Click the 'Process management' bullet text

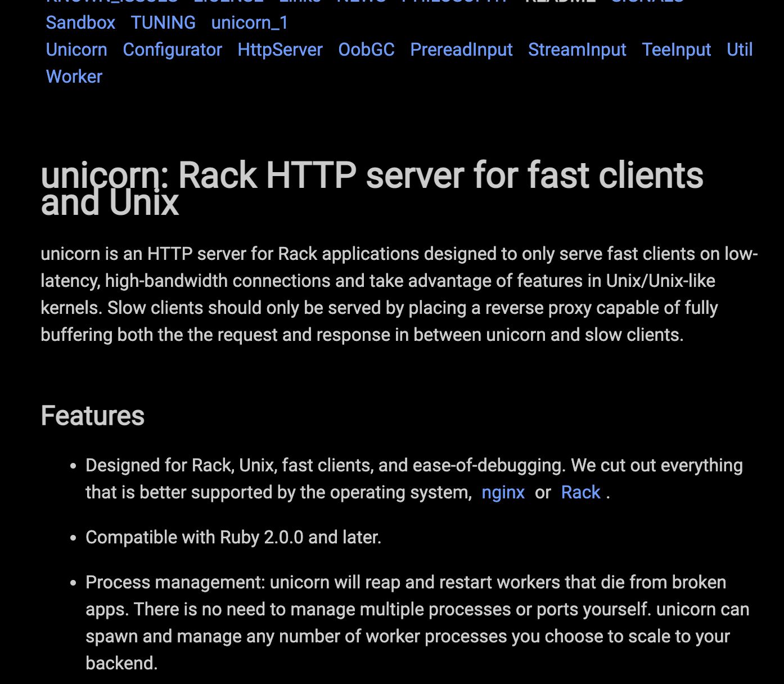click(417, 623)
